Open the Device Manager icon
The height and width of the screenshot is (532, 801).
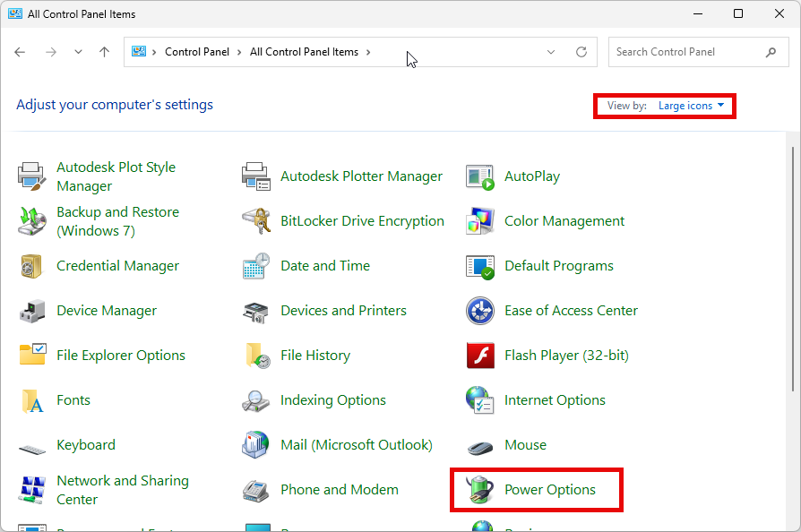pos(32,311)
